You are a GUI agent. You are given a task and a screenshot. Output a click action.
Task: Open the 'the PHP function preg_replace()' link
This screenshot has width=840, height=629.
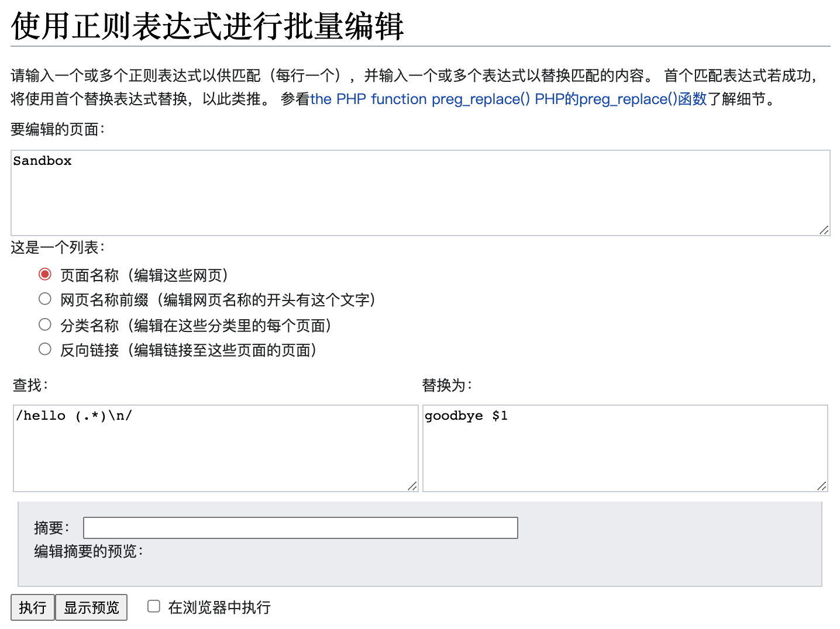tap(420, 99)
